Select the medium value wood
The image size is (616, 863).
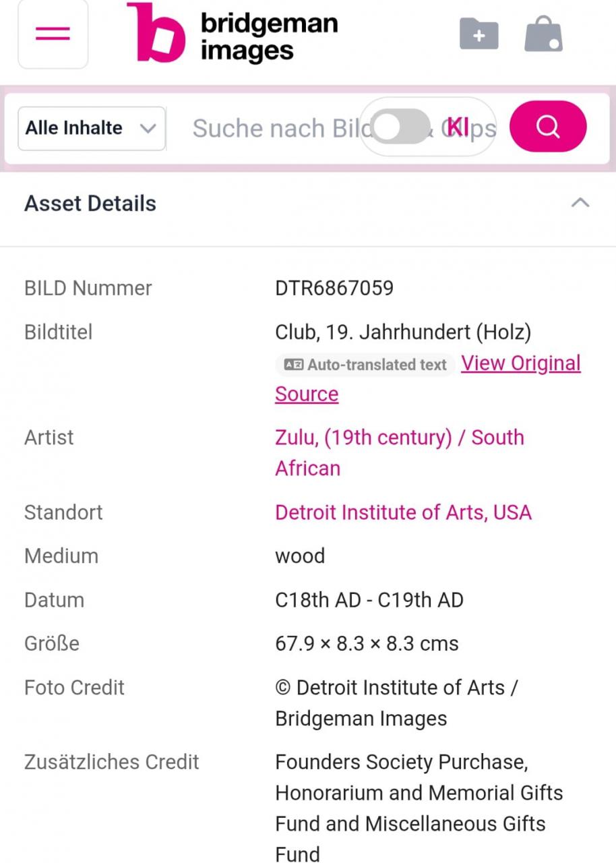[300, 556]
